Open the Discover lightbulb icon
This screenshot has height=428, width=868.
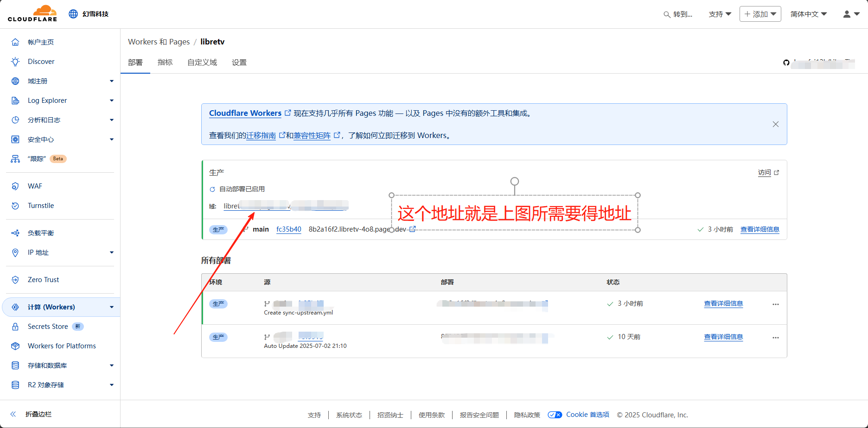15,62
